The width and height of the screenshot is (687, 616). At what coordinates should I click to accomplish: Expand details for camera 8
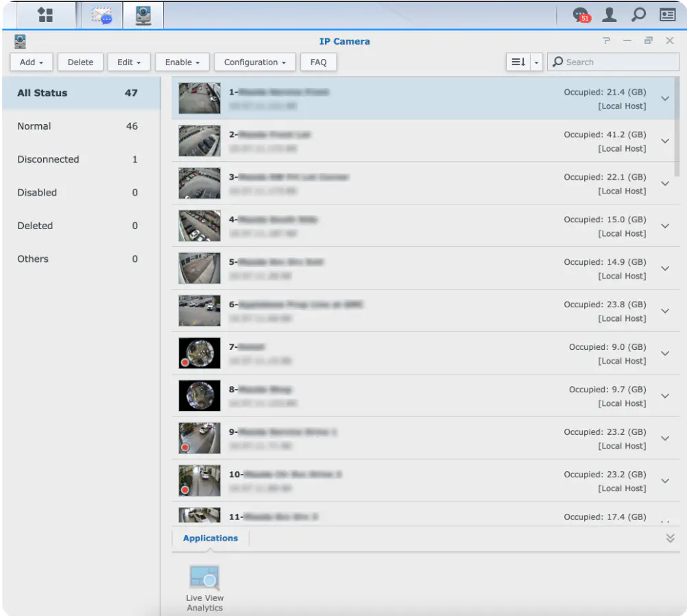click(x=665, y=396)
